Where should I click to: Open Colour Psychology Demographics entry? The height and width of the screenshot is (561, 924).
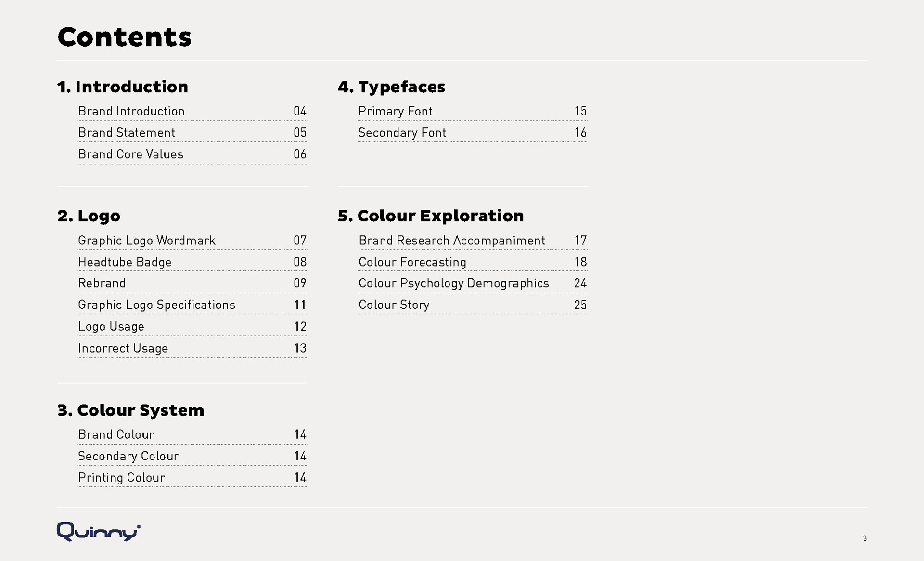[x=454, y=283]
